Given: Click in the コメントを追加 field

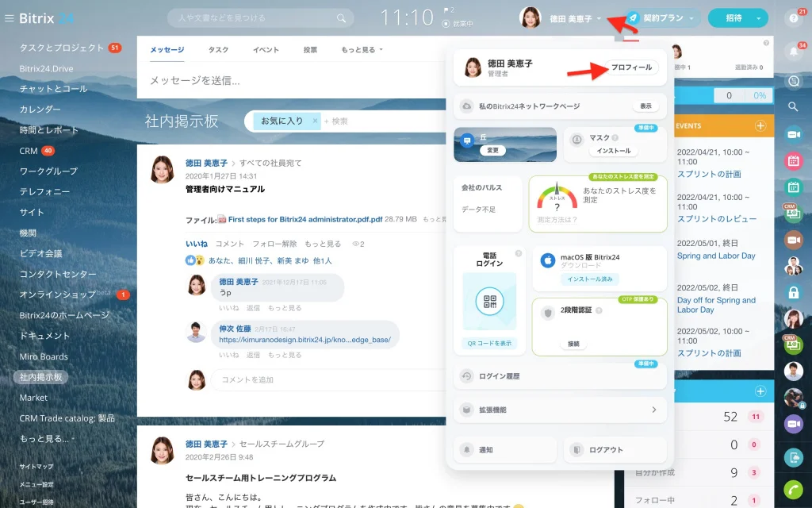Looking at the screenshot, I should 329,380.
